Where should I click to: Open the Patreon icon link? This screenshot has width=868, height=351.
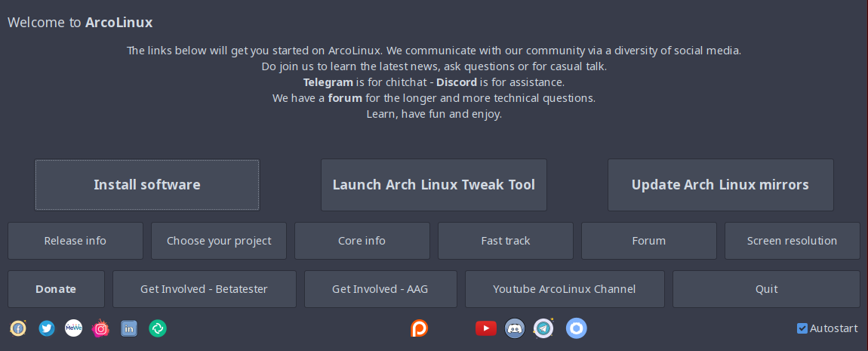(419, 328)
